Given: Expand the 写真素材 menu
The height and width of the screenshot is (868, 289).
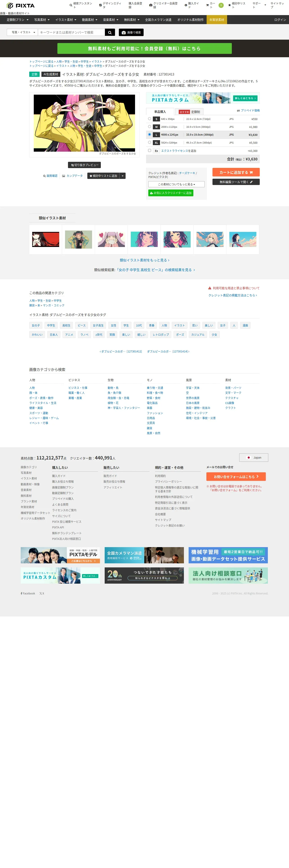Looking at the screenshot, I should pos(42,20).
